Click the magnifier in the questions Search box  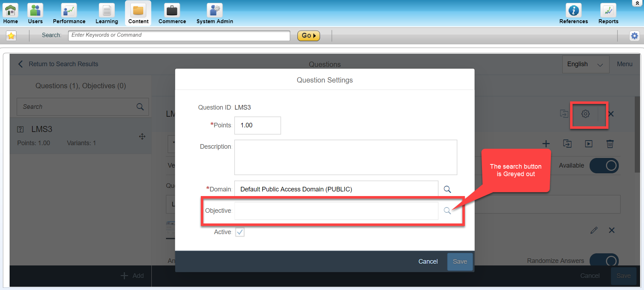coord(140,107)
